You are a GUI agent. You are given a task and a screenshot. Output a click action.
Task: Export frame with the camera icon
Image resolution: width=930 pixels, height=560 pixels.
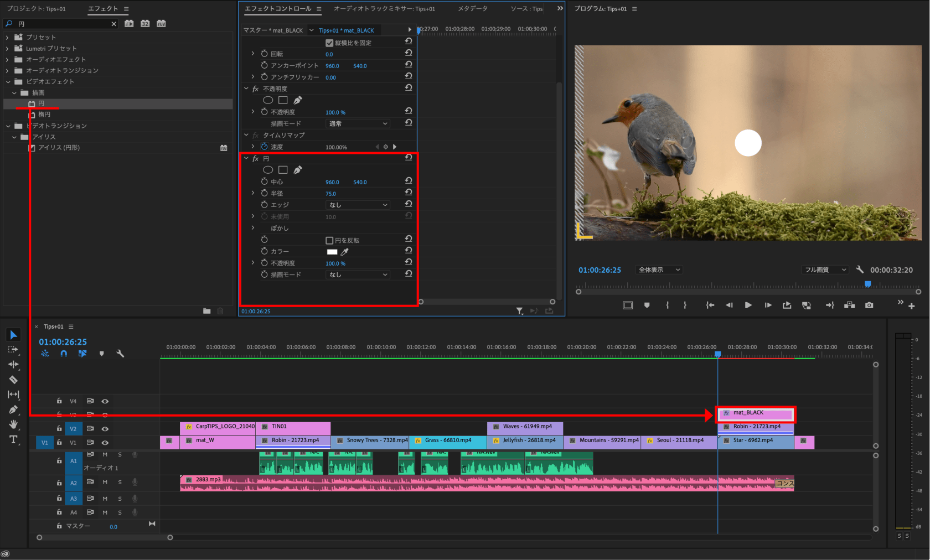[x=869, y=305]
